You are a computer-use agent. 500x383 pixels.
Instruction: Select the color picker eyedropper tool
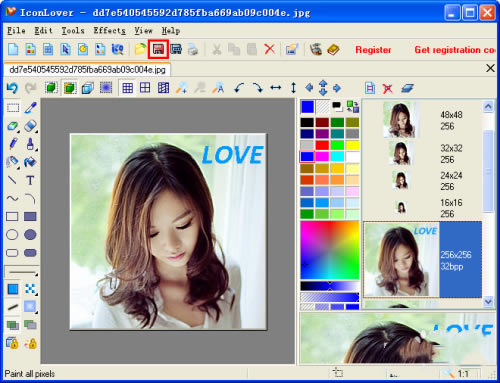[30, 108]
